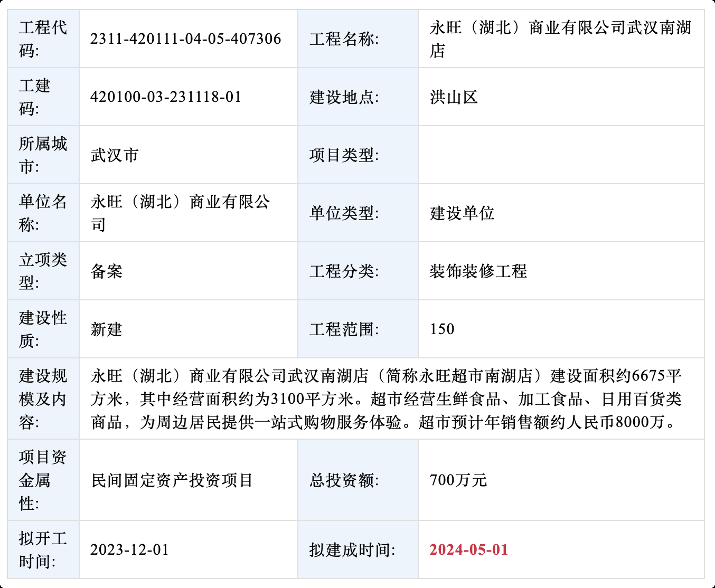This screenshot has height=588, width=715.
Task: Click the total investment 700万元
Action: point(458,480)
